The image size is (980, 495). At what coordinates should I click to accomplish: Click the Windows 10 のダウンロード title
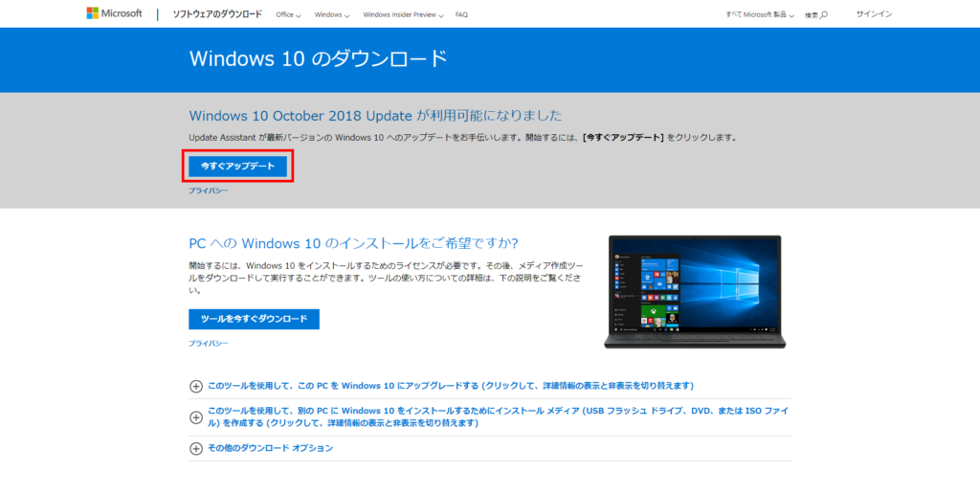coord(318,58)
